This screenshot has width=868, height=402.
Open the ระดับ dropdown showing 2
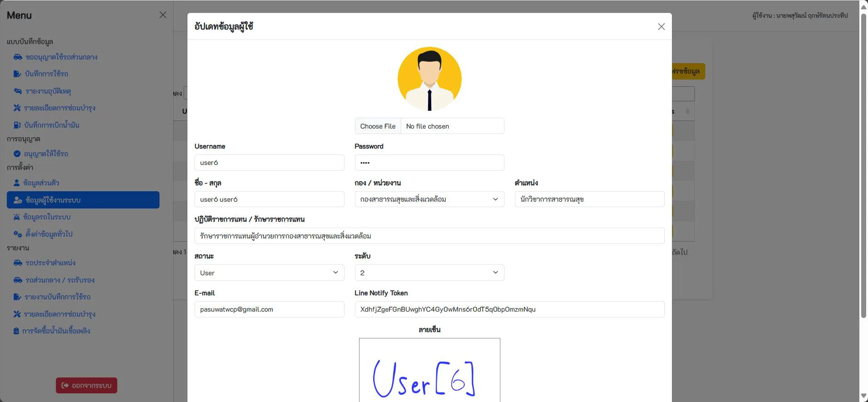tap(429, 273)
